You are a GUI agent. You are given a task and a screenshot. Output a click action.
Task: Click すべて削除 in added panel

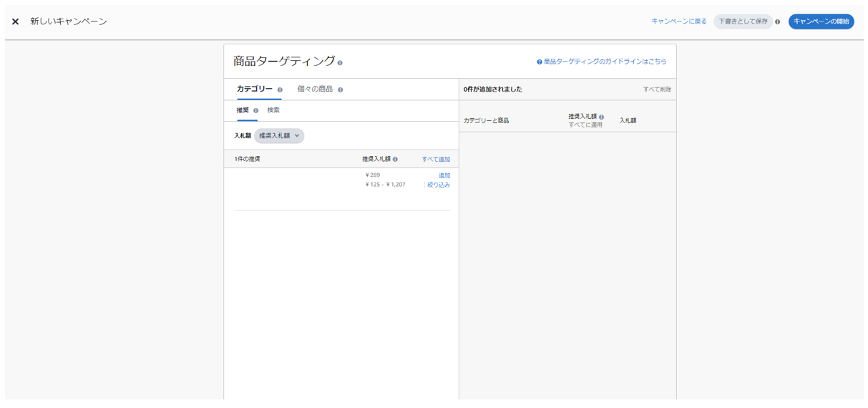tap(657, 89)
